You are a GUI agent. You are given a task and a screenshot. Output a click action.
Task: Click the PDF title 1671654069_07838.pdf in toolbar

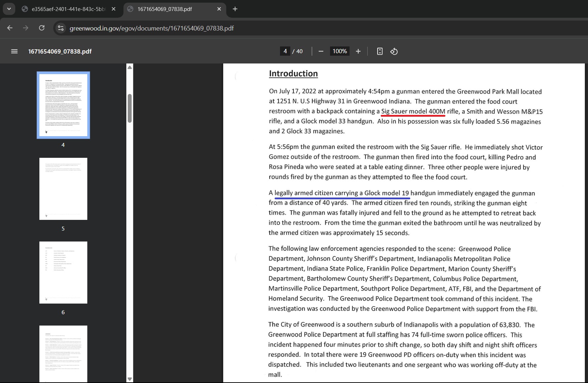[x=60, y=51]
